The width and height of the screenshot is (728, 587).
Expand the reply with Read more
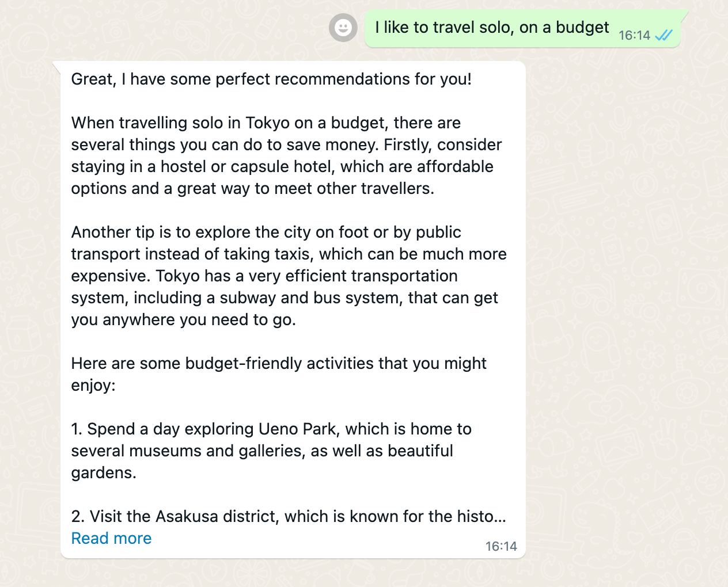pos(111,538)
